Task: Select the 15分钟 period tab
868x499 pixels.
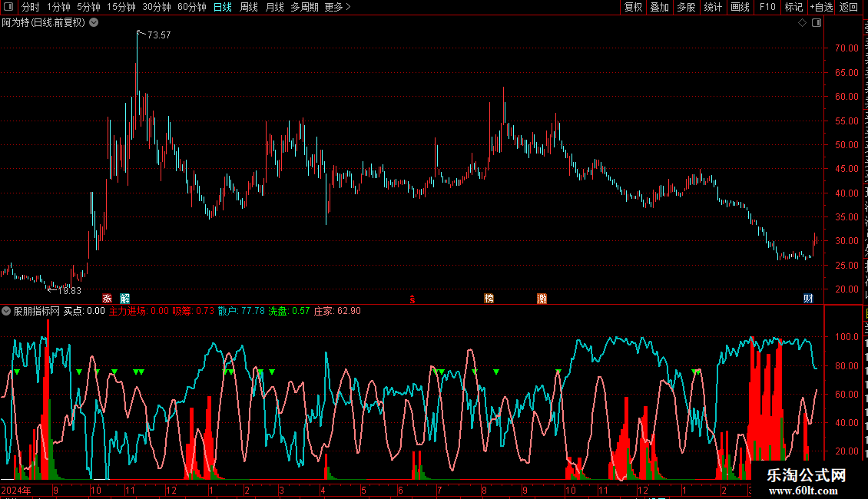Action: point(121,7)
